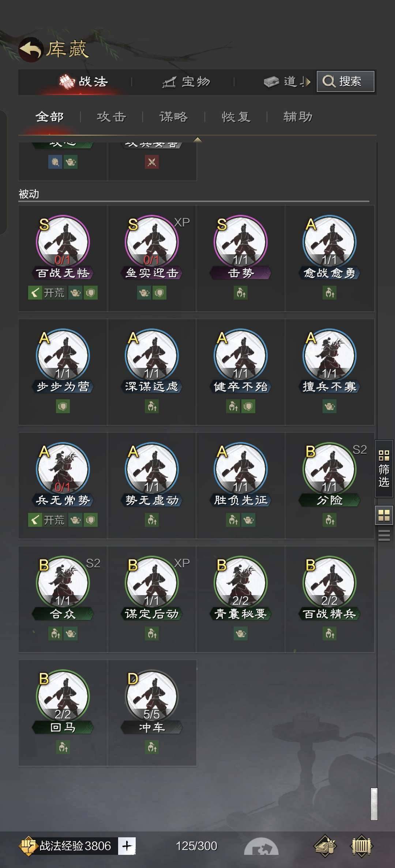Click the bamboo slips icon at bottom right
Image resolution: width=395 pixels, height=868 pixels.
(361, 846)
